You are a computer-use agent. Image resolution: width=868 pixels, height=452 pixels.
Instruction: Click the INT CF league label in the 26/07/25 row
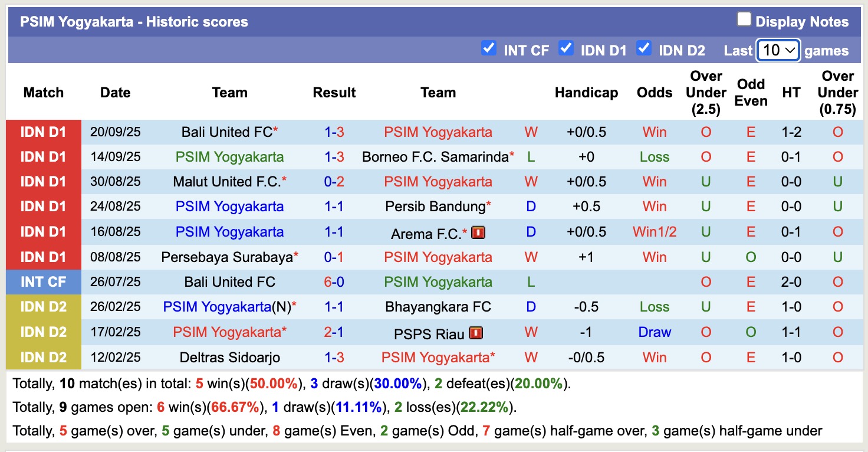44,282
